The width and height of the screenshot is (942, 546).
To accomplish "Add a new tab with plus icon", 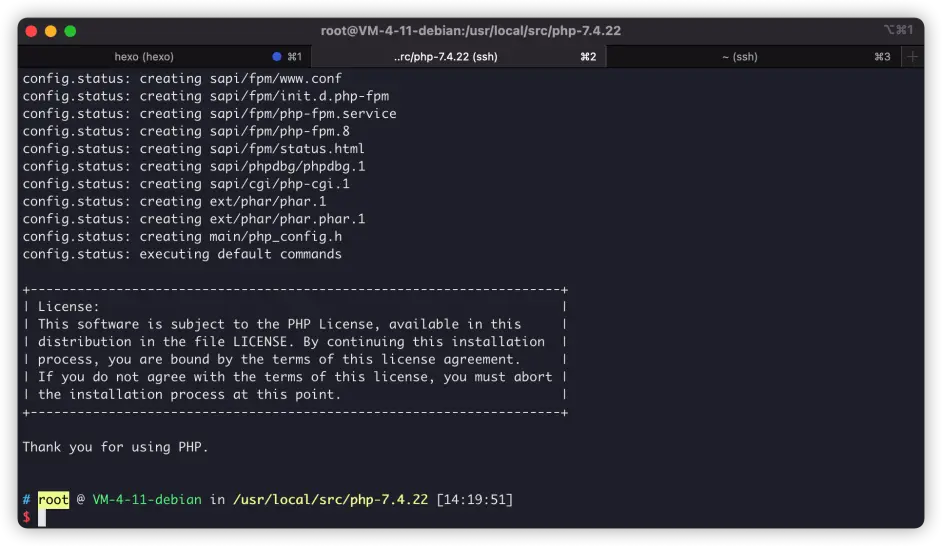I will click(x=913, y=56).
